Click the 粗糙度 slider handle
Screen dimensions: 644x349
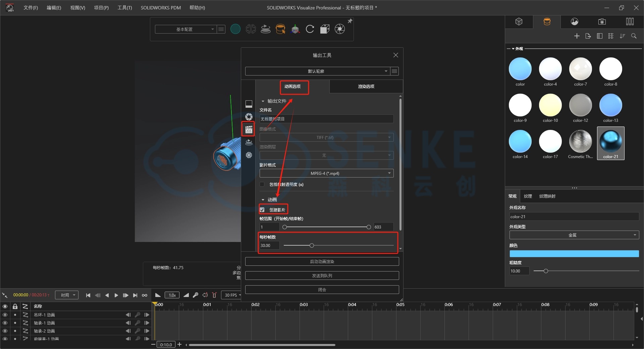coord(546,271)
